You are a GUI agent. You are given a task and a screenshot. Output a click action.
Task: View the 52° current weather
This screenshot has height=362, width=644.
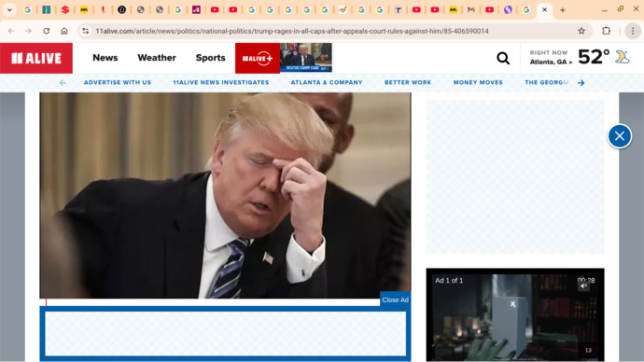point(594,57)
